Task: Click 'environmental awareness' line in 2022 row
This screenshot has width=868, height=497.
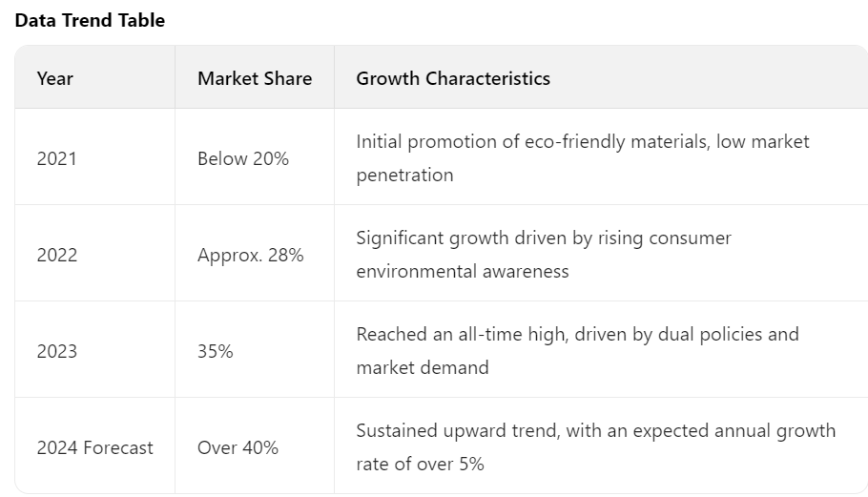Action: tap(463, 271)
